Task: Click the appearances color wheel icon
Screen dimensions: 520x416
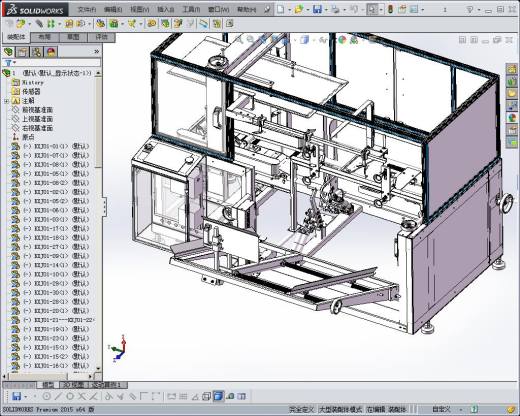Action: (x=512, y=118)
